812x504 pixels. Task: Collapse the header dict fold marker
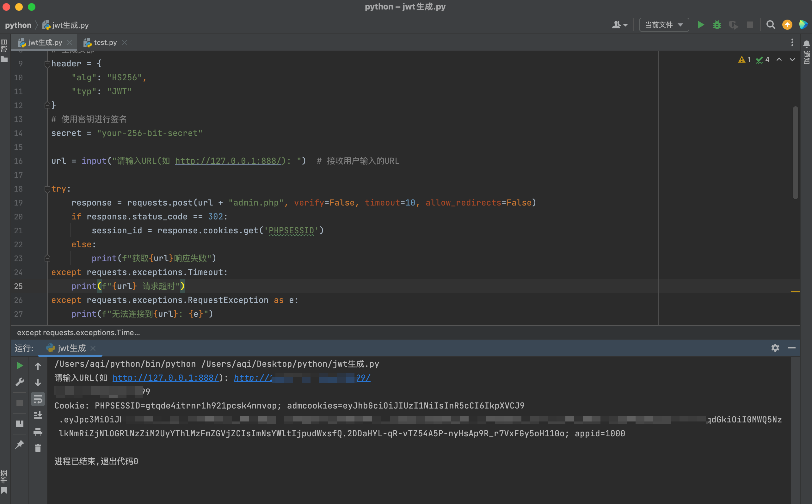(x=47, y=64)
